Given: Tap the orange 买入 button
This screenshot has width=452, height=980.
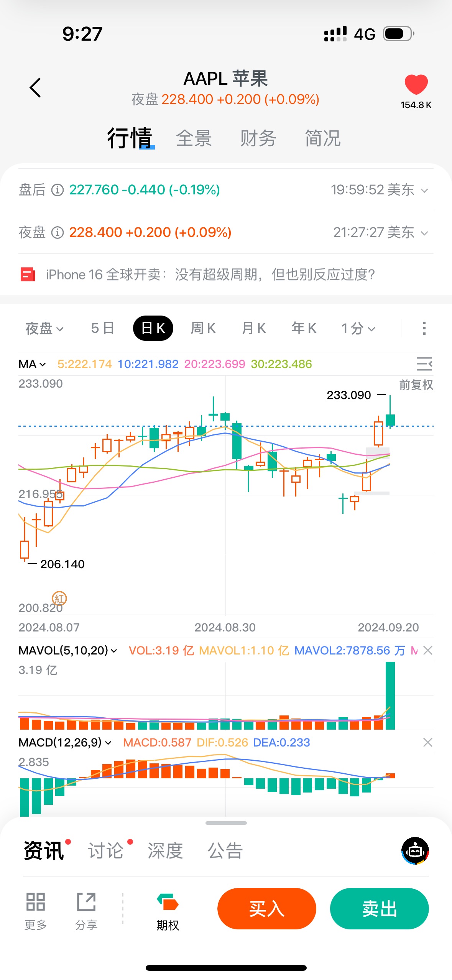Looking at the screenshot, I should 266,908.
